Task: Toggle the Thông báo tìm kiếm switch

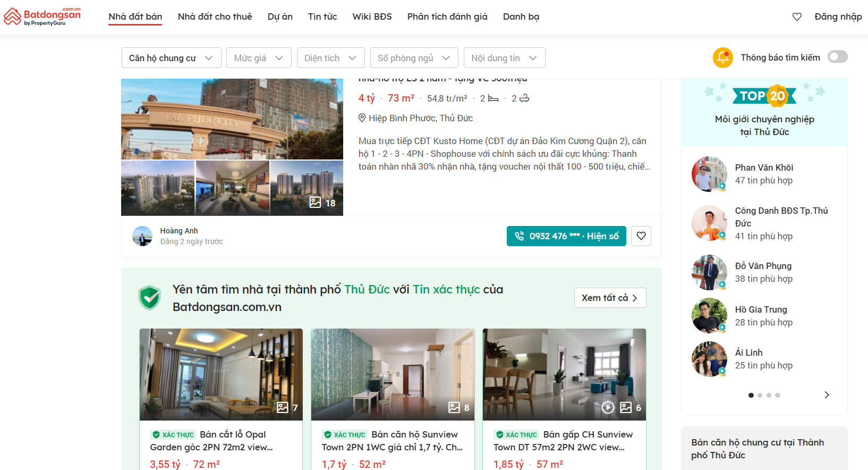Action: pyautogui.click(x=838, y=57)
